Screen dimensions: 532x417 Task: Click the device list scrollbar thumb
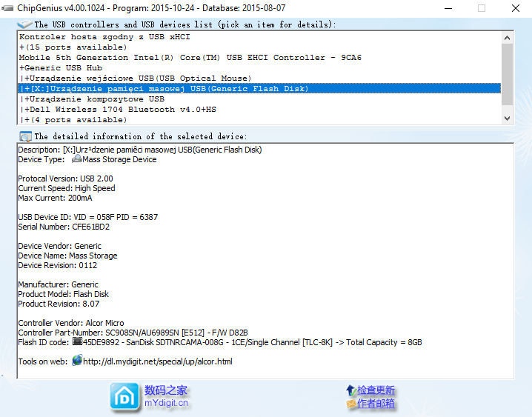point(508,74)
